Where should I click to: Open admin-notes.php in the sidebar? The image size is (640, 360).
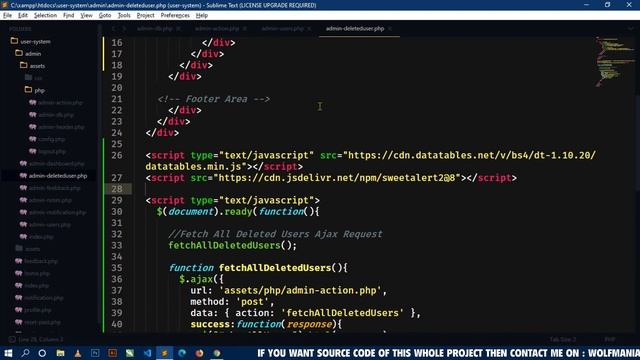pyautogui.click(x=50, y=200)
